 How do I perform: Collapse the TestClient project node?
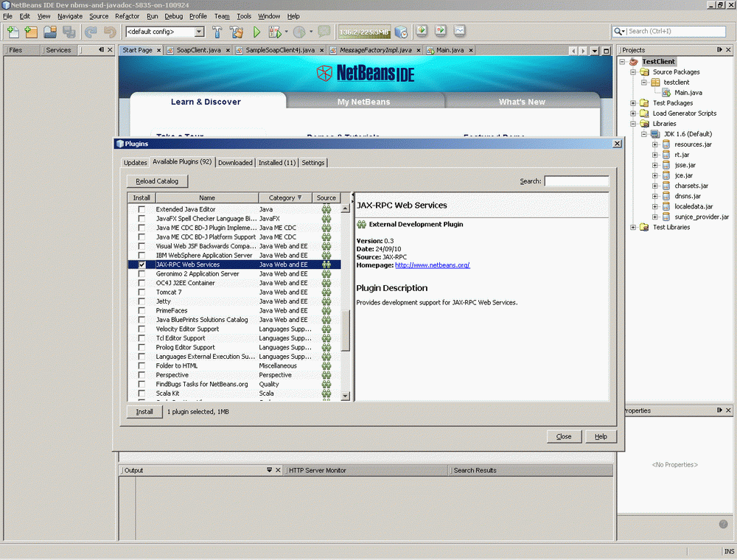(623, 62)
